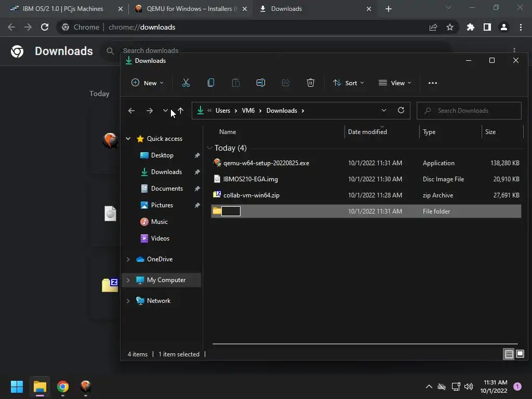Screen dimensions: 532x399
Task: Click the Share icon in Explorer toolbar
Action: click(x=286, y=83)
